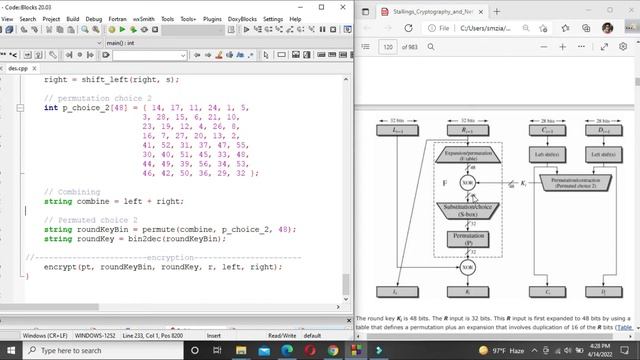
Task: Open the View menu
Action: [x=7, y=19]
